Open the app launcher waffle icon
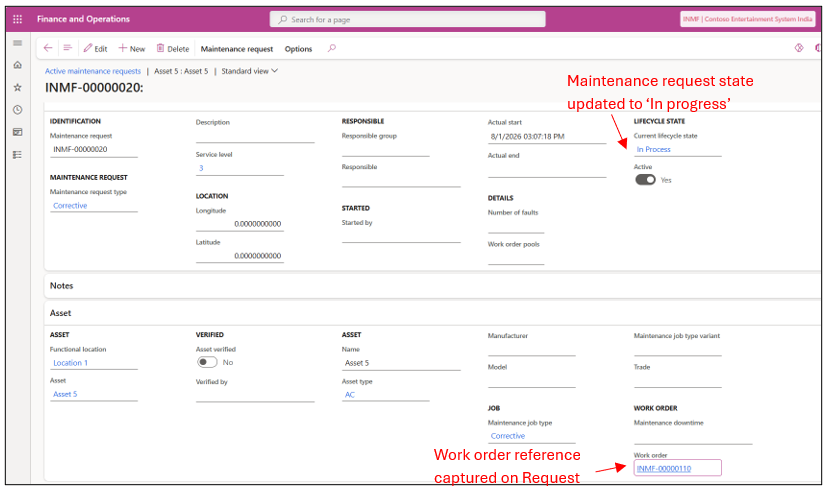Image resolution: width=826 pixels, height=489 pixels. point(17,19)
